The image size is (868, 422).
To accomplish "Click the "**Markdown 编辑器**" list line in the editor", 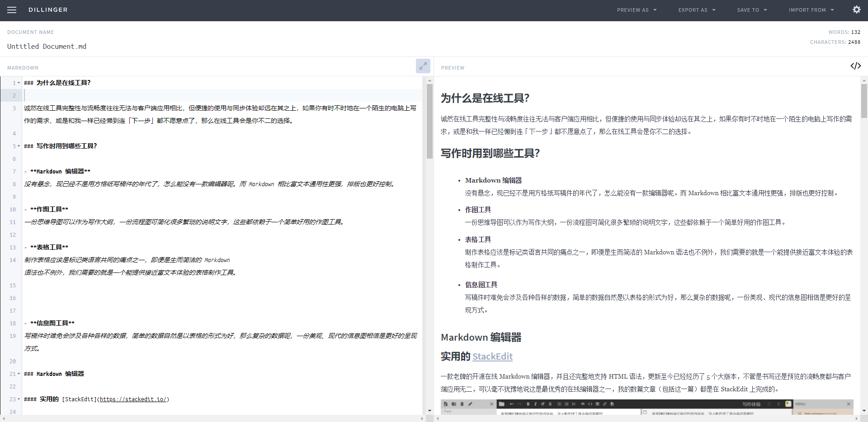I will click(x=57, y=171).
